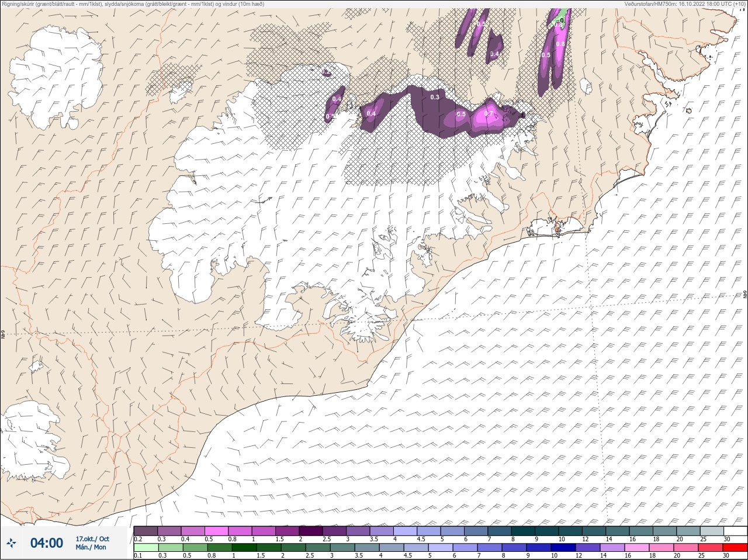Click the '0.2' label in upper legend scale
Image resolution: width=748 pixels, height=560 pixels.
tap(138, 539)
